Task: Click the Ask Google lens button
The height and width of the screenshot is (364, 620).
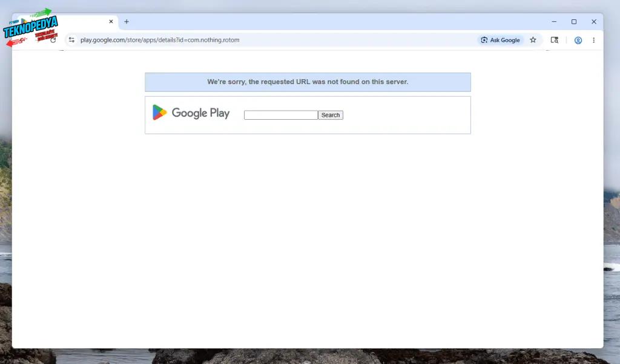Action: coord(500,40)
